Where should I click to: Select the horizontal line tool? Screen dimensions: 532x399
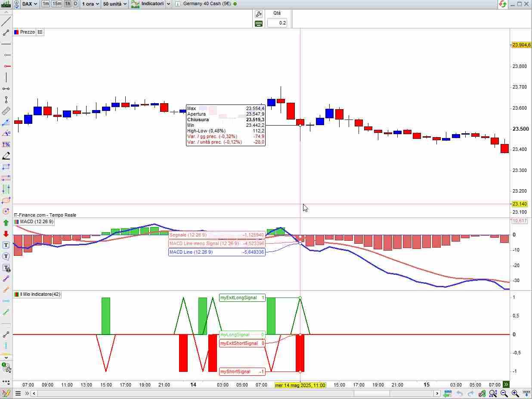(x=6, y=44)
